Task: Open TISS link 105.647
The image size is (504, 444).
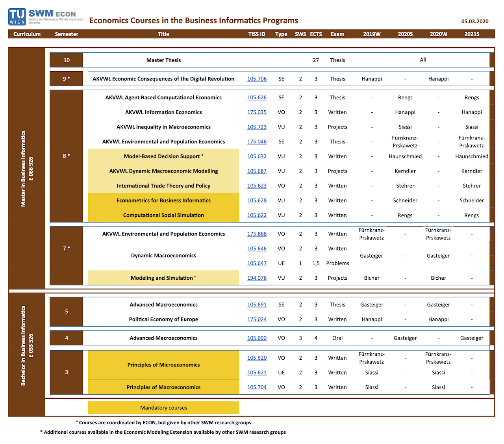Action: [257, 263]
